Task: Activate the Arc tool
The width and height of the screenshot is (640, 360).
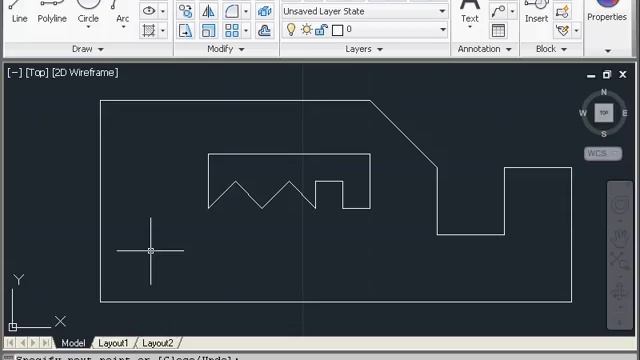Action: pyautogui.click(x=122, y=10)
